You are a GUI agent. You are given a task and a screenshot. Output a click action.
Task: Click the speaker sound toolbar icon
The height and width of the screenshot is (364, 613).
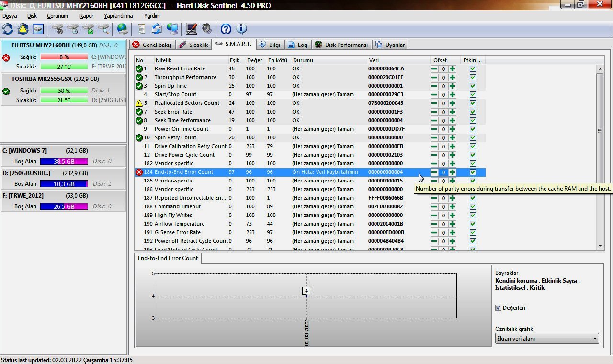(207, 29)
